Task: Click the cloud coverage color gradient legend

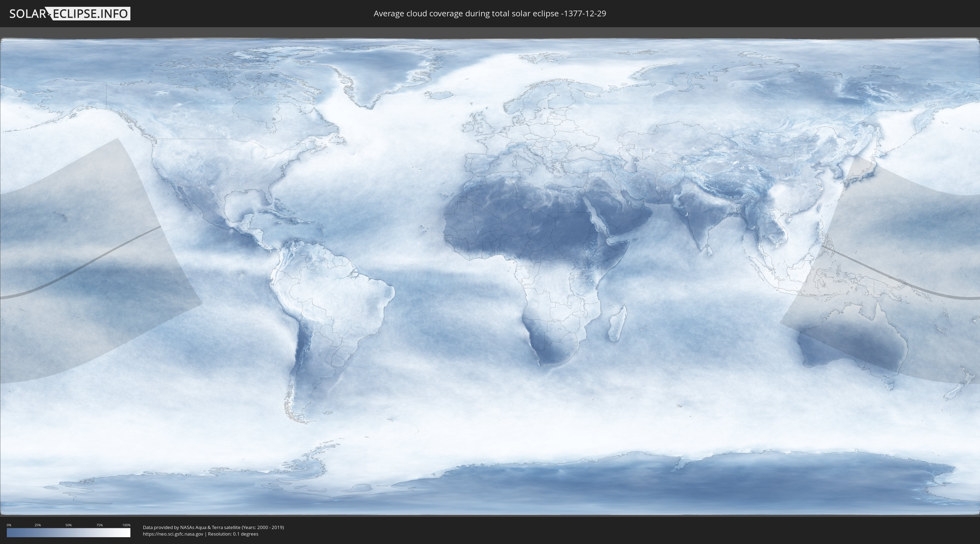Action: coord(69,533)
